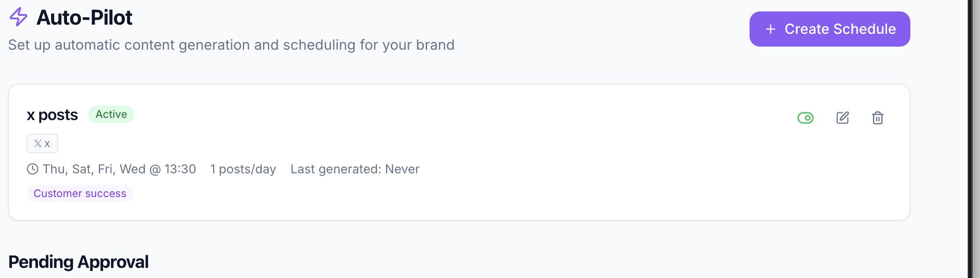Click the Auto-Pilot page heading

pos(84,18)
